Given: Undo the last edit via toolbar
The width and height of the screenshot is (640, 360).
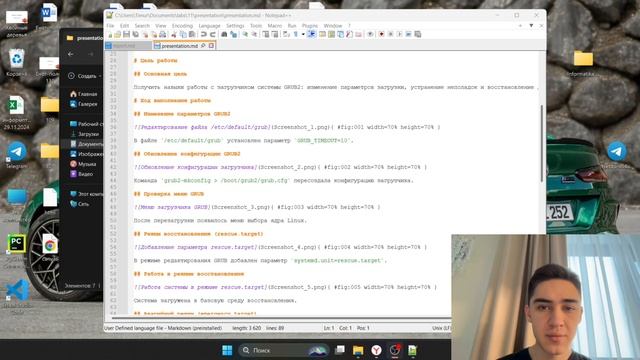Looking at the screenshot, I should tap(204, 34).
